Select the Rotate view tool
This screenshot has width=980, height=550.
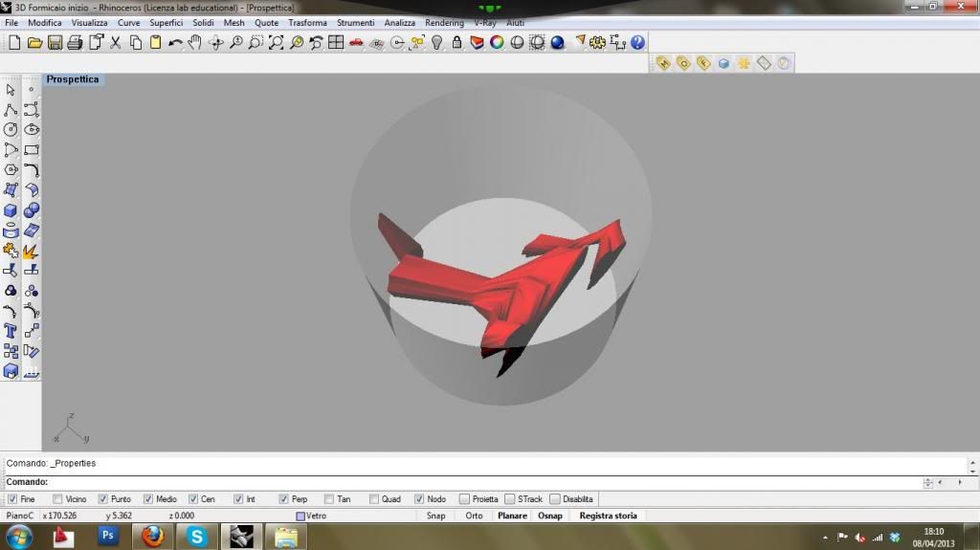pyautogui.click(x=215, y=42)
